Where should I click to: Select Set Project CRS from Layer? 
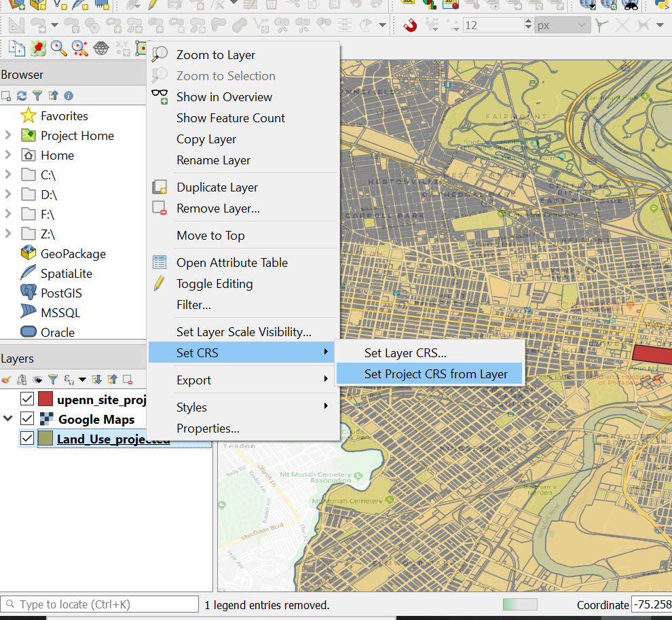click(436, 373)
